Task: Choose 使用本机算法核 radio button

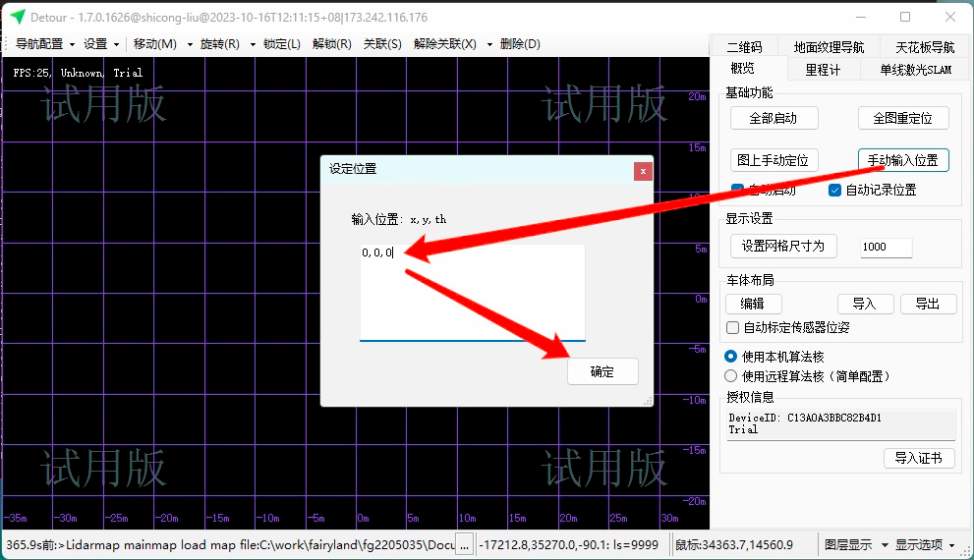Action: tap(730, 356)
